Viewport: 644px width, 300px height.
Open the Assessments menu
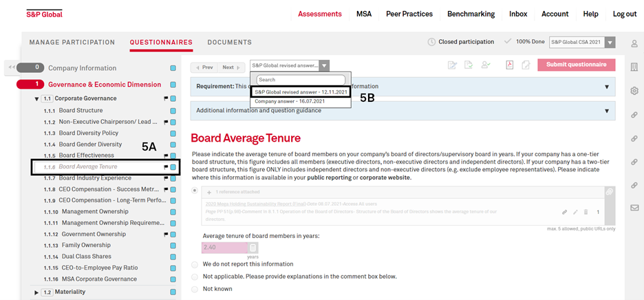319,14
